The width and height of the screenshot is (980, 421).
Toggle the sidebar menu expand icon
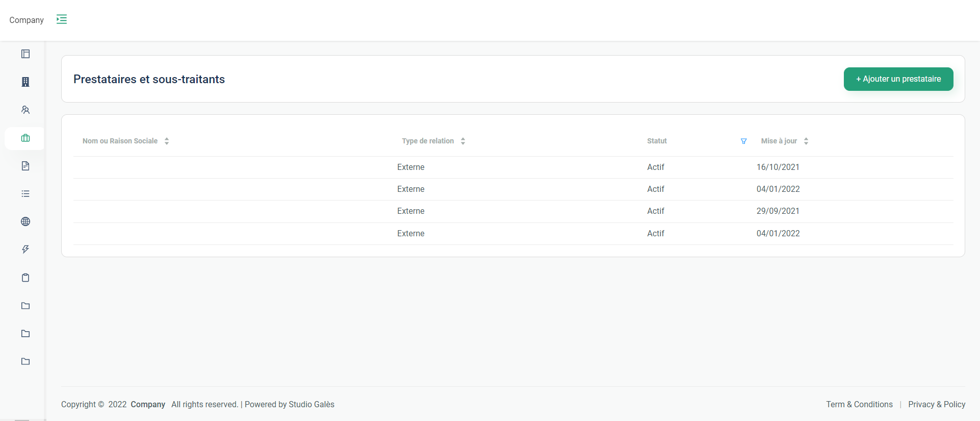coord(62,19)
